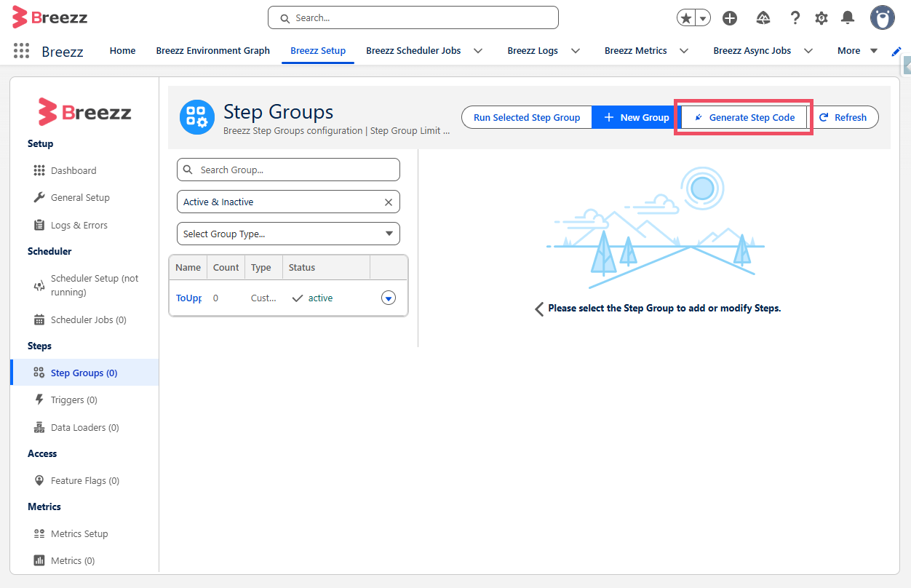Click the Breezz sidebar logo

[x=84, y=111]
